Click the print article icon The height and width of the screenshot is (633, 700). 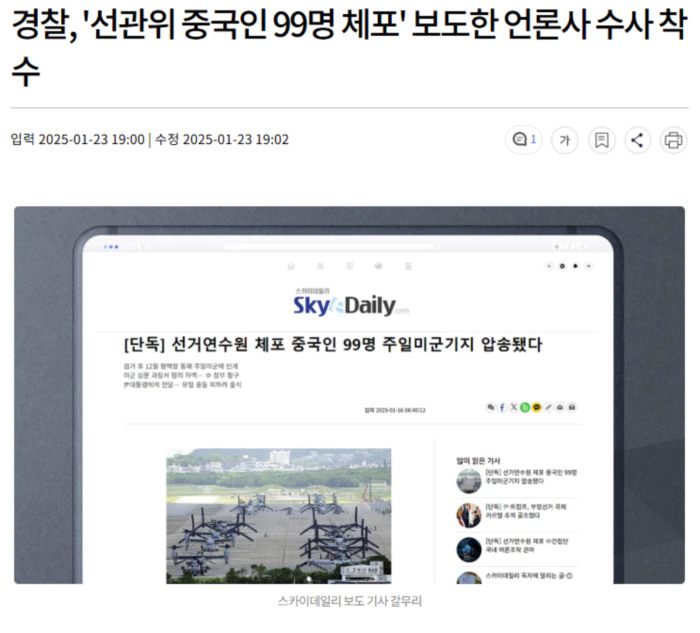[674, 140]
